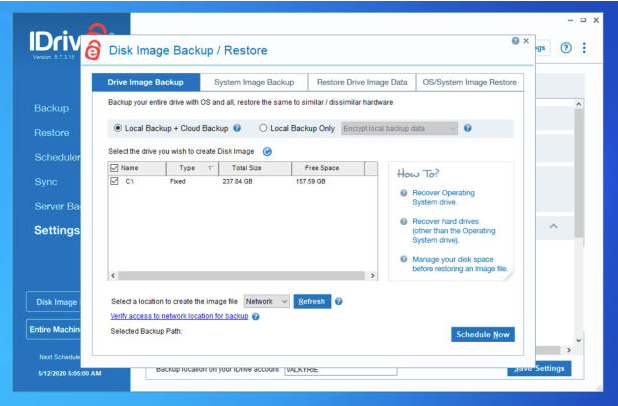618x406 pixels.
Task: Toggle the select-all Name header checkbox
Action: click(x=114, y=168)
